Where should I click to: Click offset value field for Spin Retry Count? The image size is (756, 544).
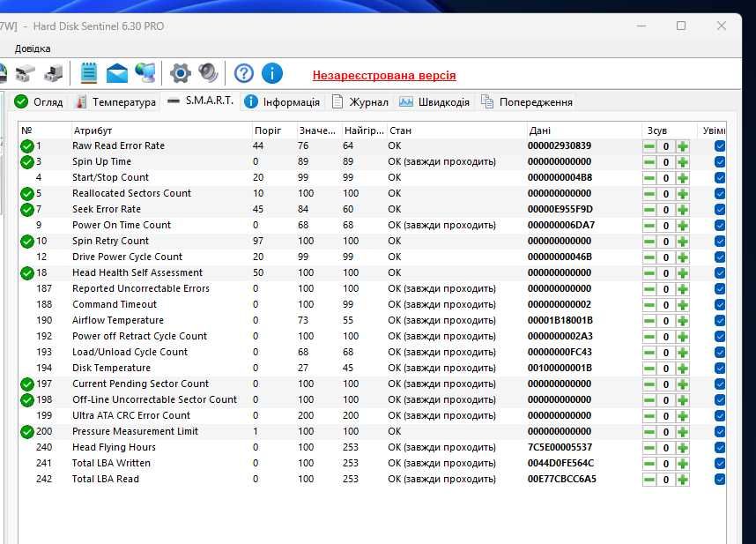pos(666,242)
